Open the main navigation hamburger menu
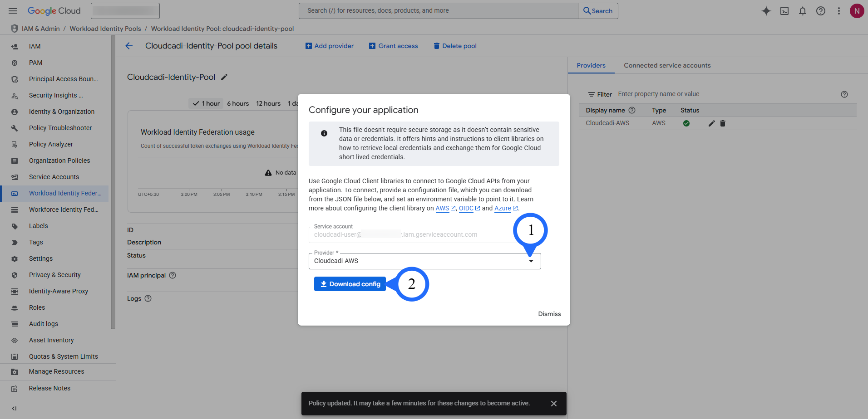Image resolution: width=868 pixels, height=419 pixels. click(x=13, y=11)
